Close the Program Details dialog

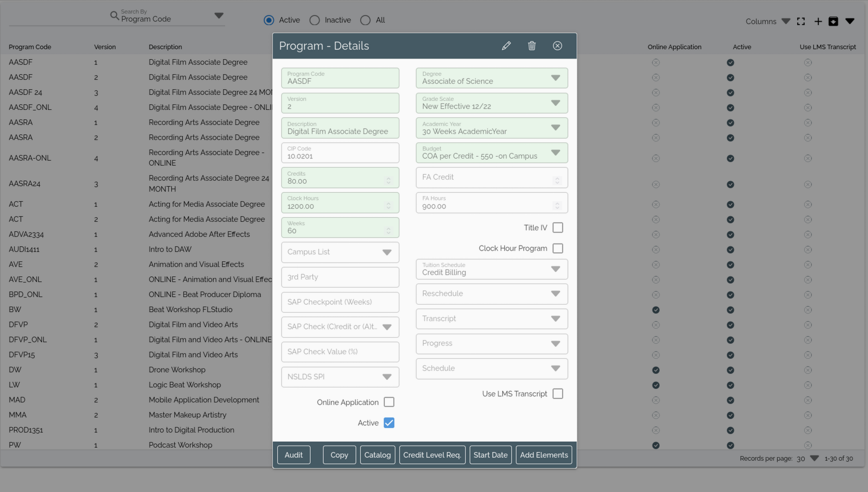[x=557, y=46]
